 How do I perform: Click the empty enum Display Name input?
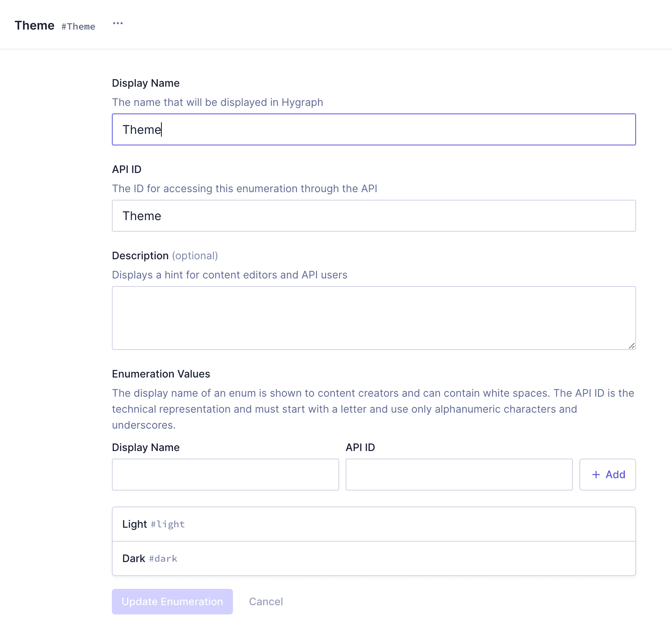pyautogui.click(x=225, y=475)
